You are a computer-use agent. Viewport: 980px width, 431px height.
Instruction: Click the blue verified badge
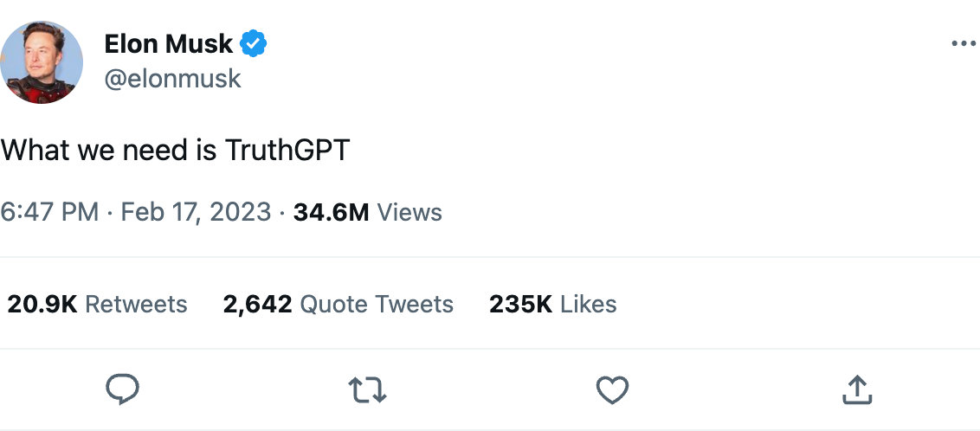pyautogui.click(x=253, y=42)
